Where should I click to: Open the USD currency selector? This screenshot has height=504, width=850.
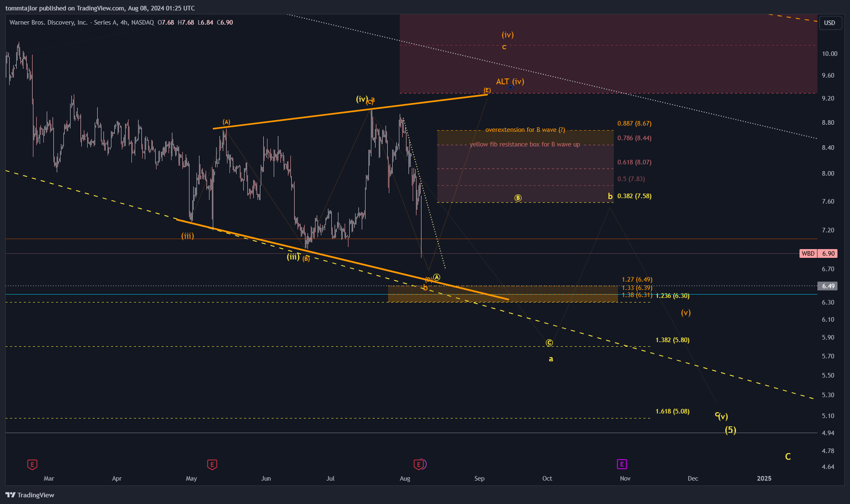pyautogui.click(x=829, y=23)
